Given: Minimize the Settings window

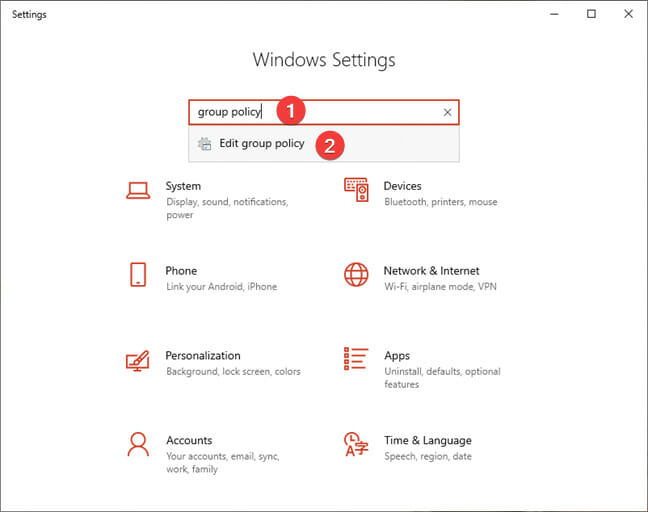Looking at the screenshot, I should [x=554, y=14].
